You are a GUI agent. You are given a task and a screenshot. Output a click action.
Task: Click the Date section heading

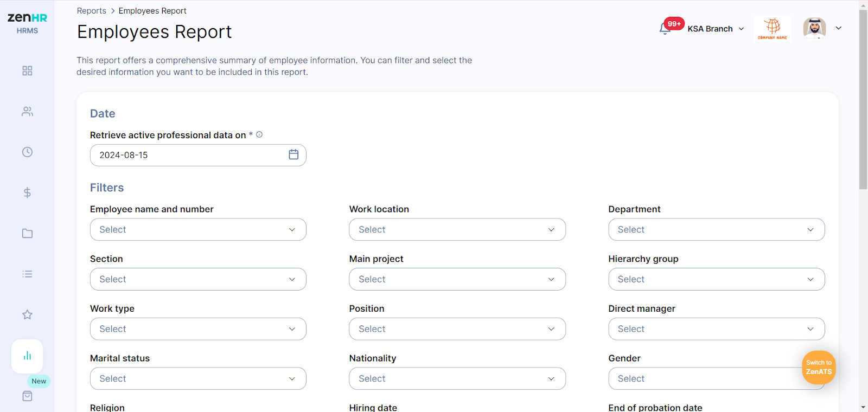(x=103, y=113)
